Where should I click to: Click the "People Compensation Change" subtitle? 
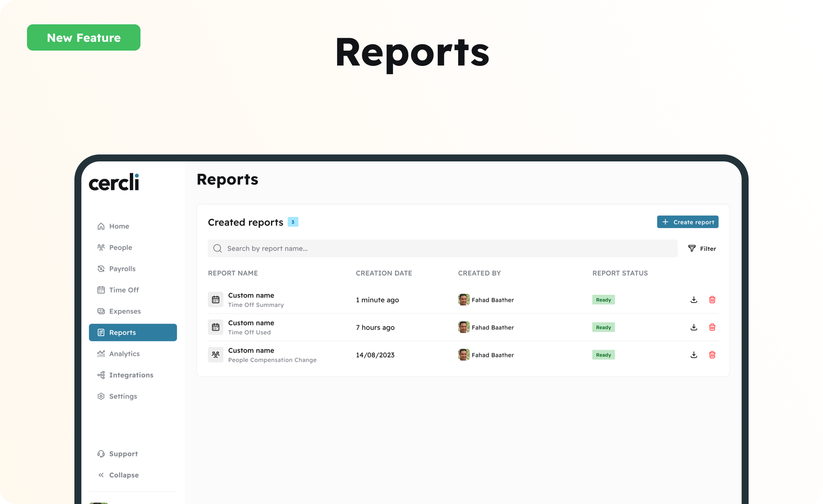pyautogui.click(x=272, y=360)
